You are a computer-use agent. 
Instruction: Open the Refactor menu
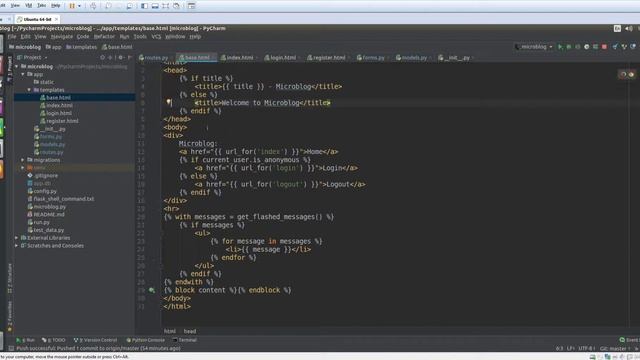(x=104, y=37)
